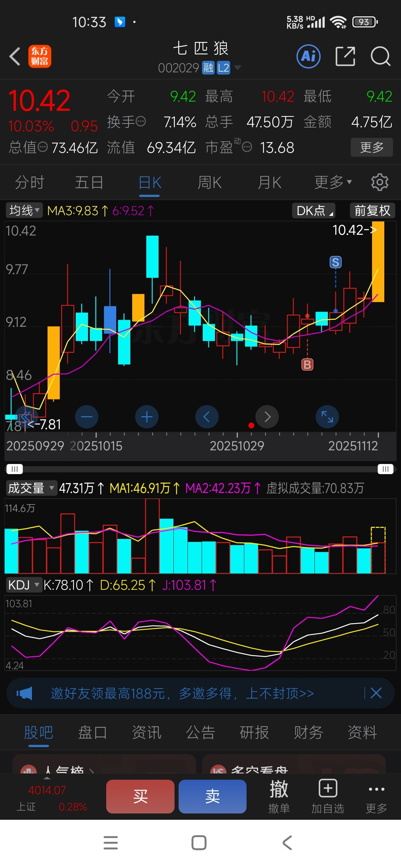Tap the latest orange candlestick
This screenshot has width=401, height=868.
(378, 262)
